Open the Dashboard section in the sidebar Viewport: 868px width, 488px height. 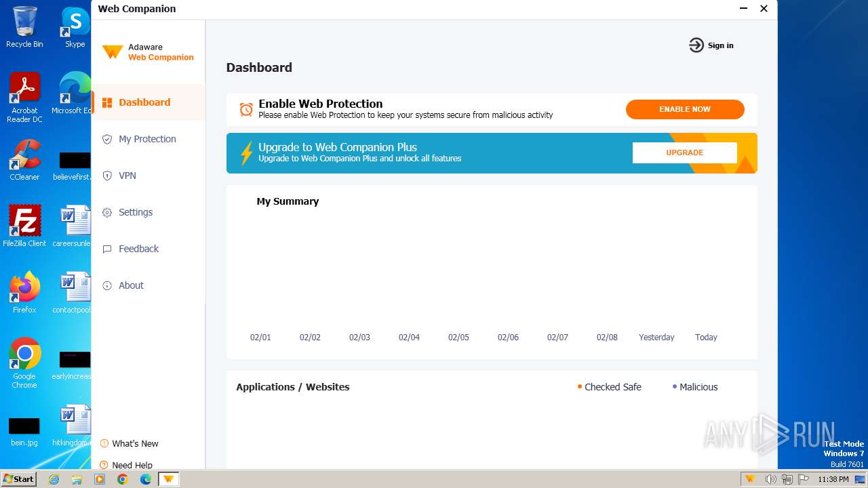tap(148, 102)
